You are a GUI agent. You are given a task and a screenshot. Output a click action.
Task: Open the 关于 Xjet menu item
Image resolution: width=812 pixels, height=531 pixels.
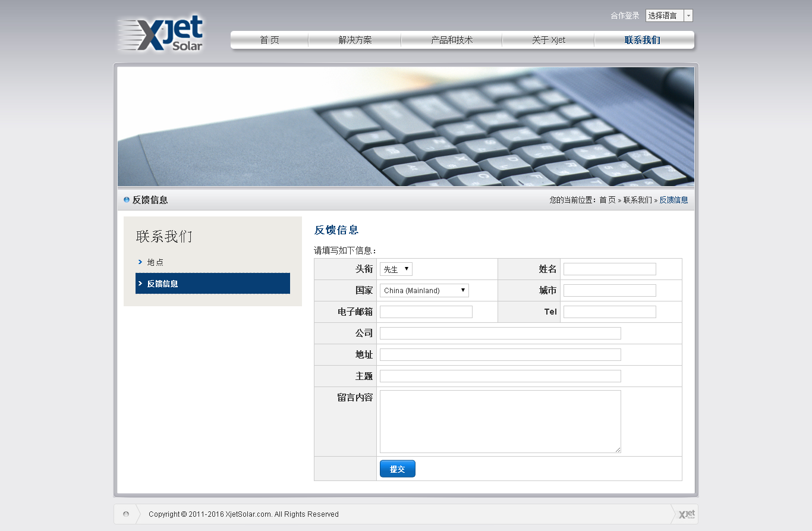[548, 40]
